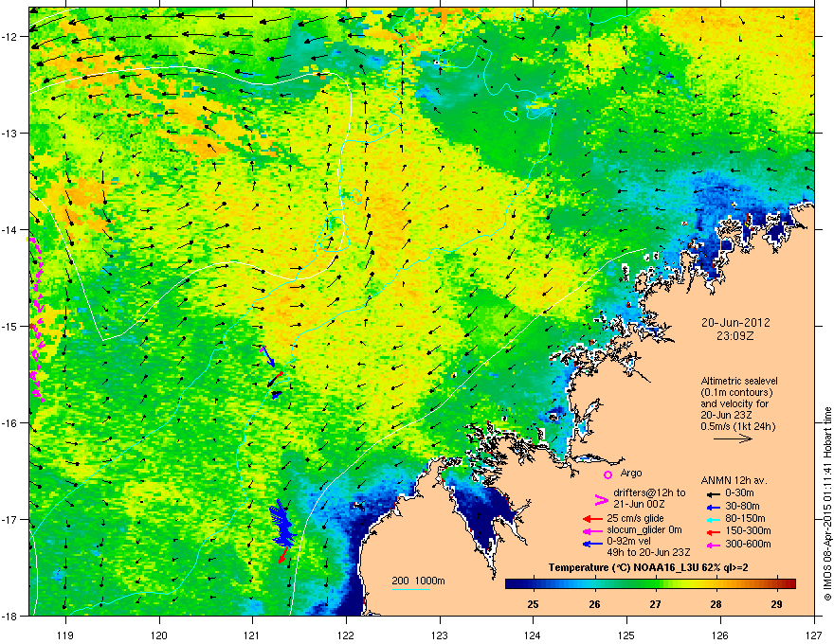Click the 0-30m depth label
Viewport: 834px width, 644px height.
click(739, 493)
